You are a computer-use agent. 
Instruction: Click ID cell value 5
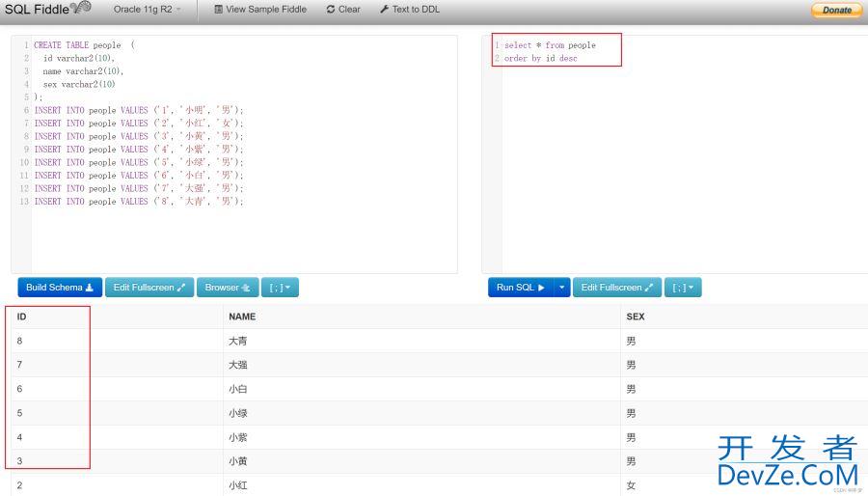click(117, 413)
